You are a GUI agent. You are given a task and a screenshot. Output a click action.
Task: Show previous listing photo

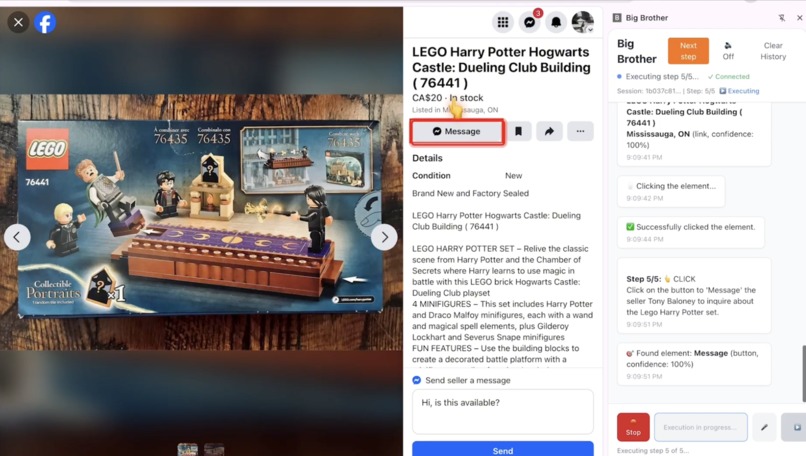point(17,237)
